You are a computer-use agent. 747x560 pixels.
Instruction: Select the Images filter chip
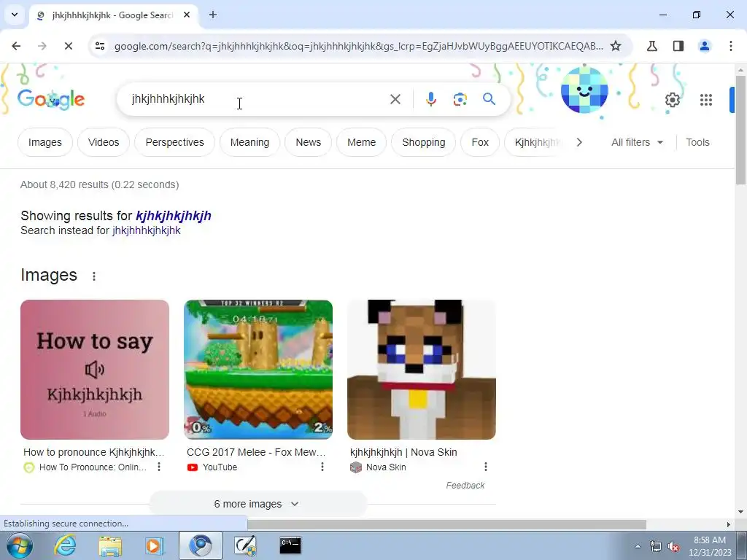[44, 142]
